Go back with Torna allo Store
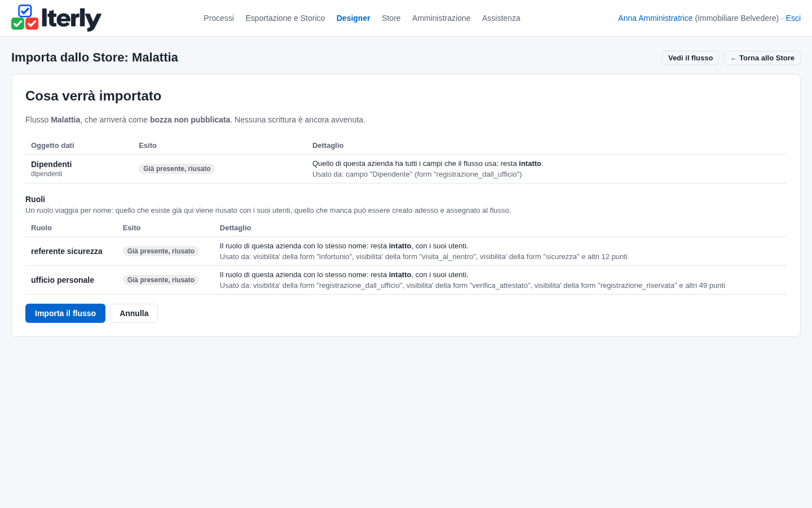 point(762,58)
